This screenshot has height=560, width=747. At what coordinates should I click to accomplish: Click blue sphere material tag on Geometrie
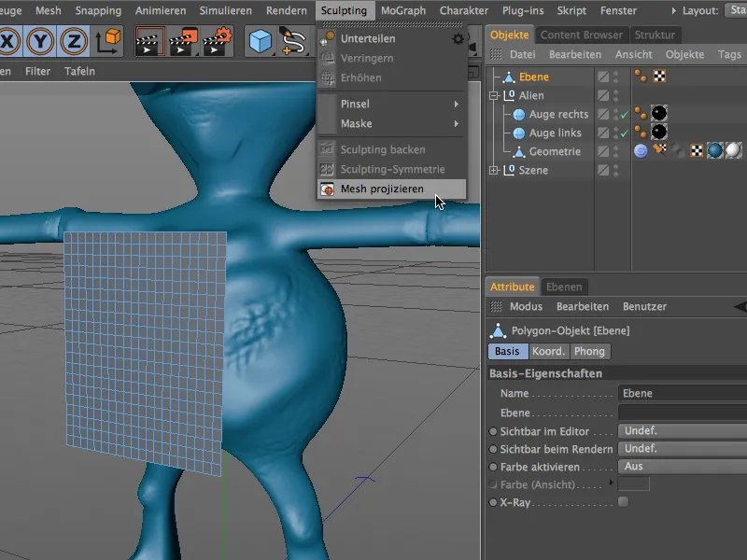click(714, 150)
